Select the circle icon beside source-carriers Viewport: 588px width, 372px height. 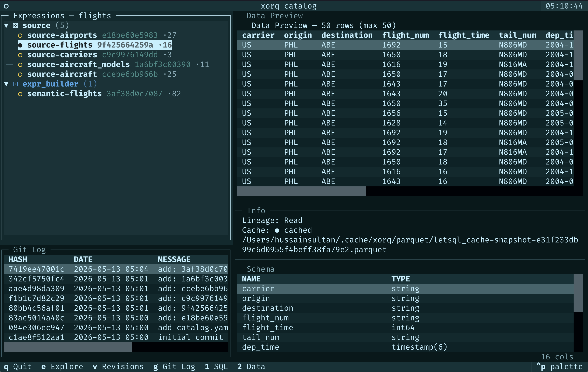[x=20, y=55]
